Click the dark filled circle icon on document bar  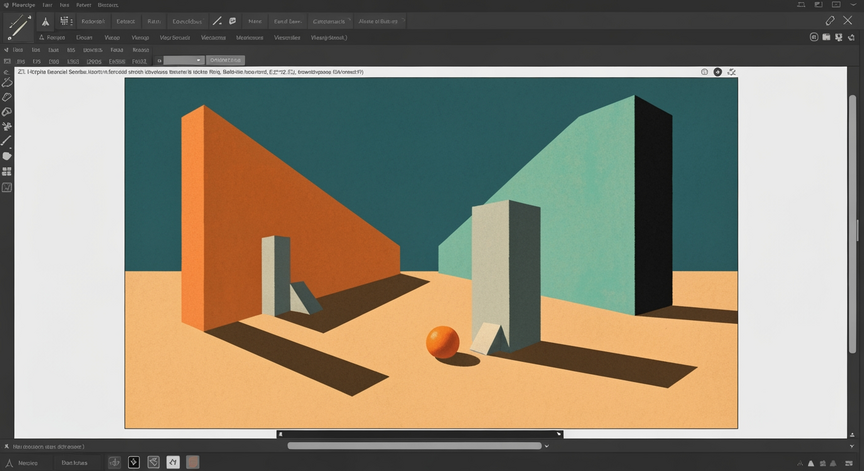pyautogui.click(x=717, y=72)
